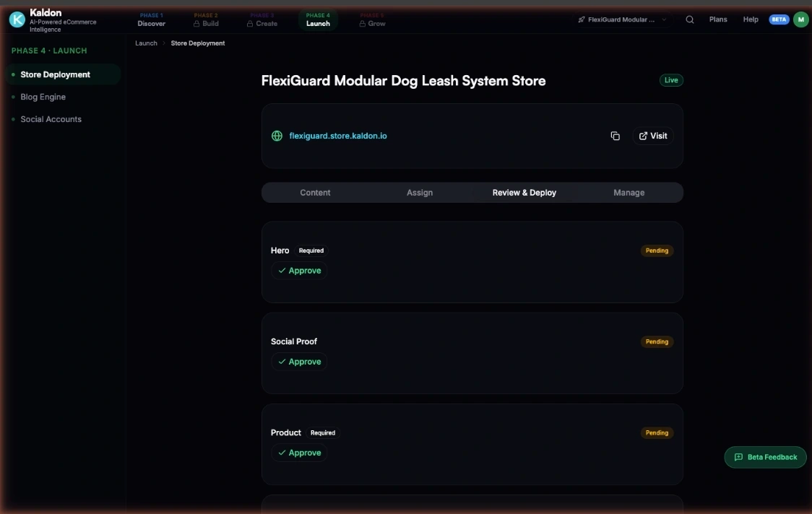Click the store title heading
The height and width of the screenshot is (514, 812).
(x=403, y=81)
